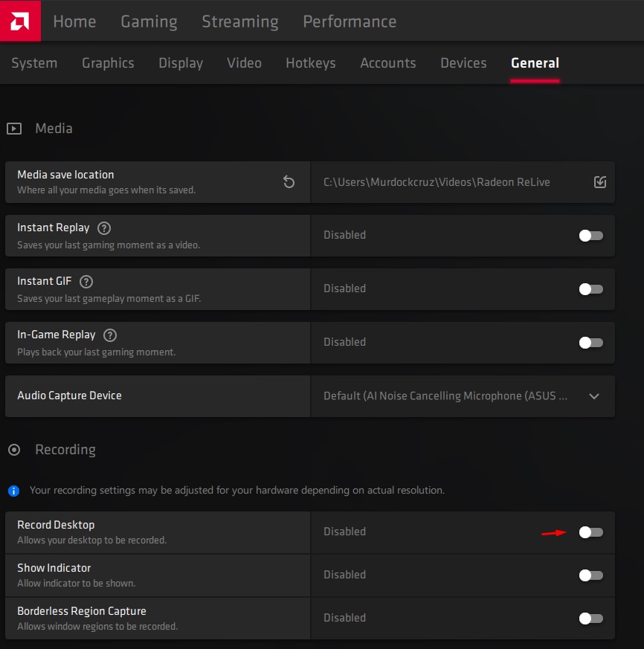Turn on Instant GIF
Viewport: 644px width, 649px height.
[590, 288]
